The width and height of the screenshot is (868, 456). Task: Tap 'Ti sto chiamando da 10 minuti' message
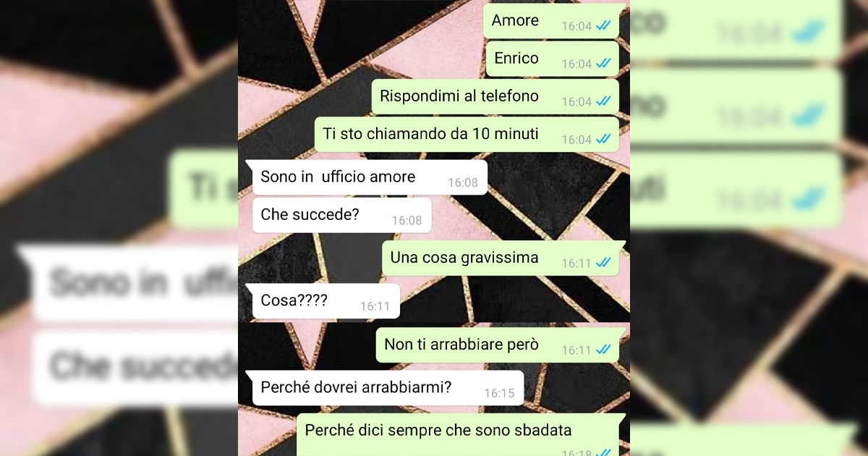click(x=467, y=134)
